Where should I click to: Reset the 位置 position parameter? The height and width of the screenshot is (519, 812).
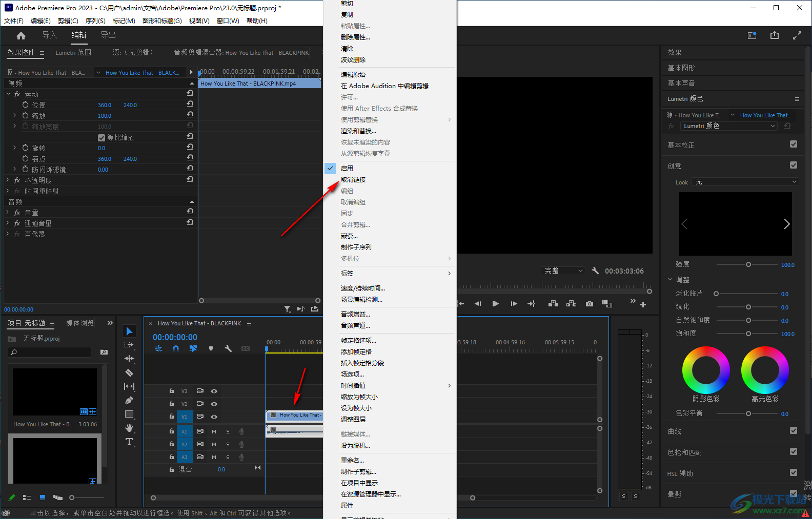click(190, 104)
